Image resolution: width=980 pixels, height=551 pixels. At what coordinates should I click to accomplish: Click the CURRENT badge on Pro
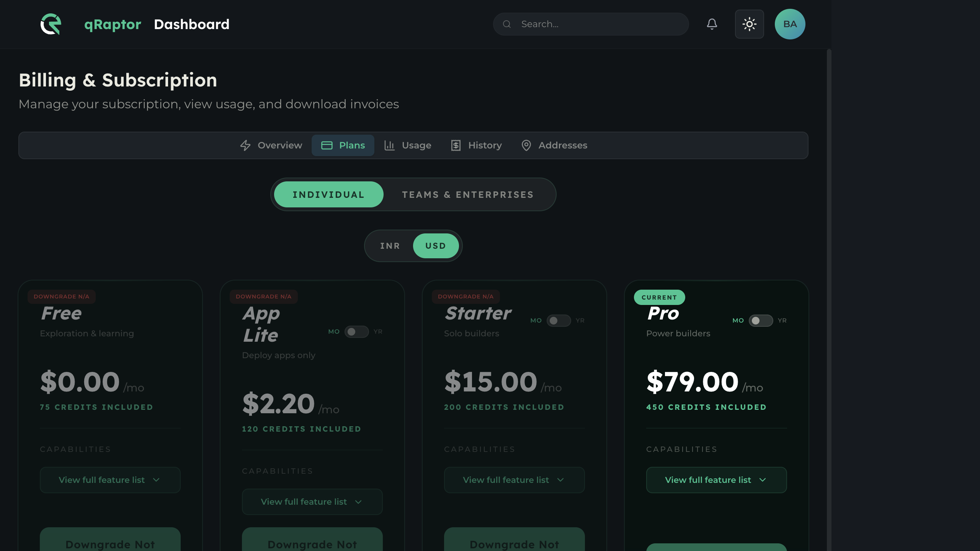pos(659,297)
